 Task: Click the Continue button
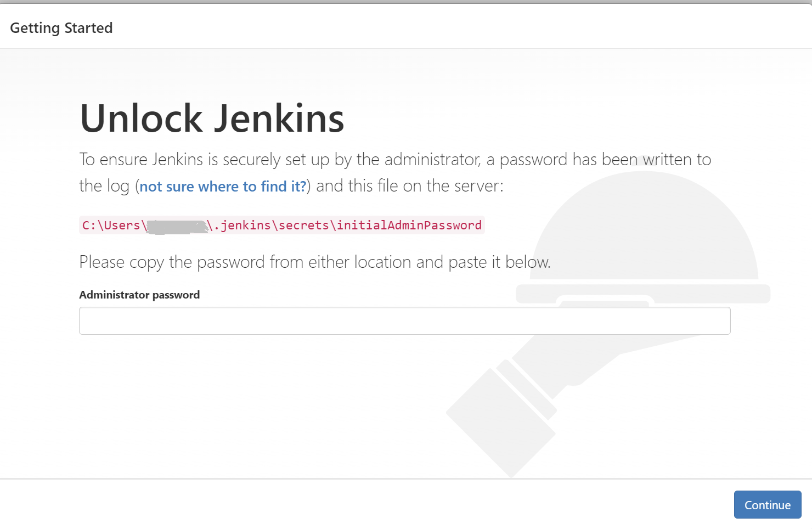(768, 504)
